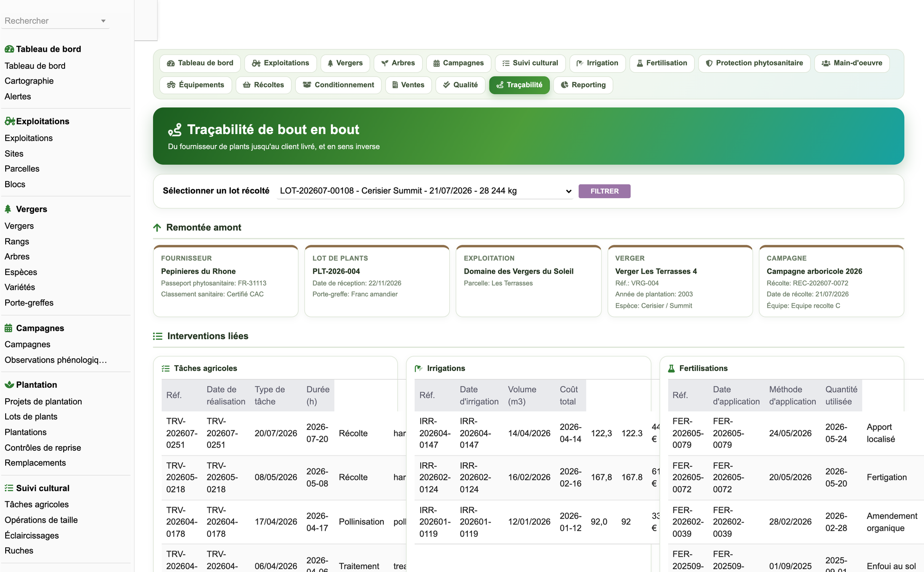Screen dimensions: 924x572
Task: Click the flask icon on Fertilisation tab
Action: click(x=640, y=63)
